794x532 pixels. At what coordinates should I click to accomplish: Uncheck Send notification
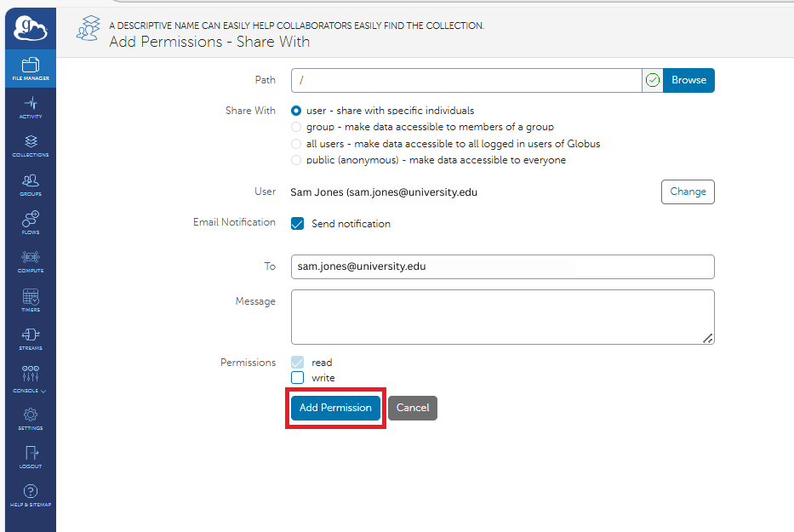coord(297,224)
